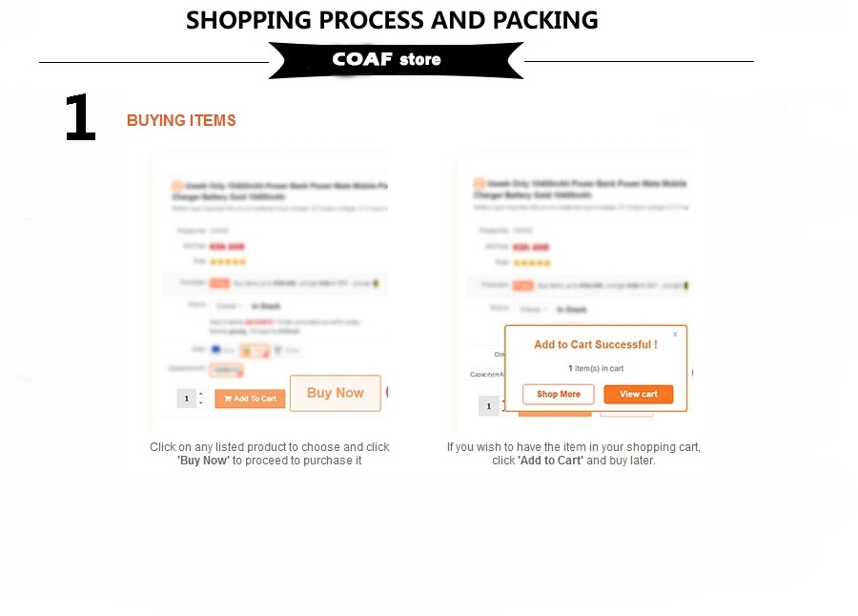
Task: Close the Add to Cart Successful popup
Action: (x=675, y=334)
